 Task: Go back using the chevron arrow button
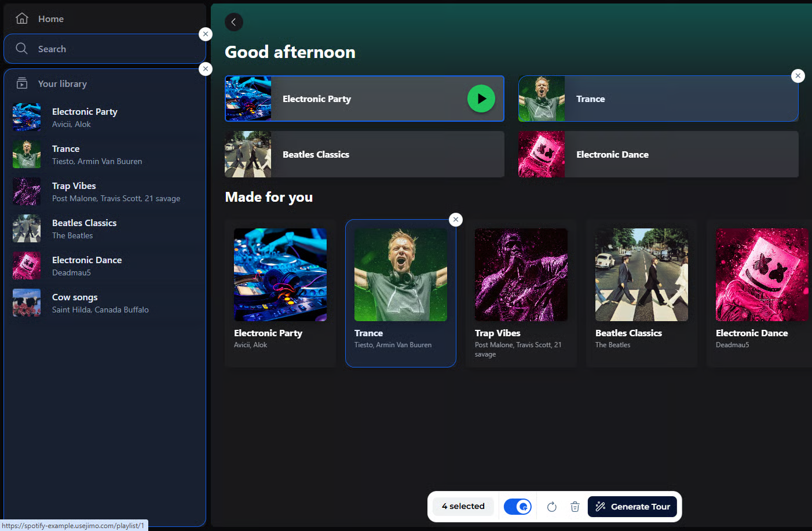[233, 22]
